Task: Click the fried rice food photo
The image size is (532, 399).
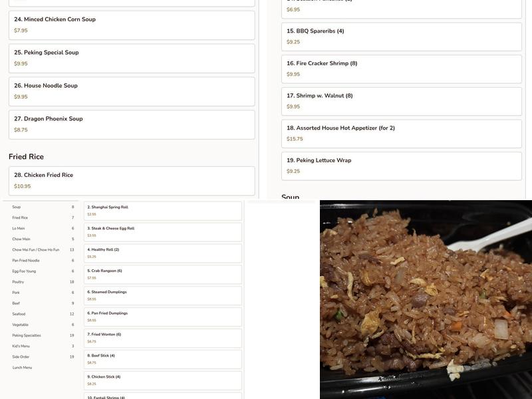Action: [x=426, y=299]
